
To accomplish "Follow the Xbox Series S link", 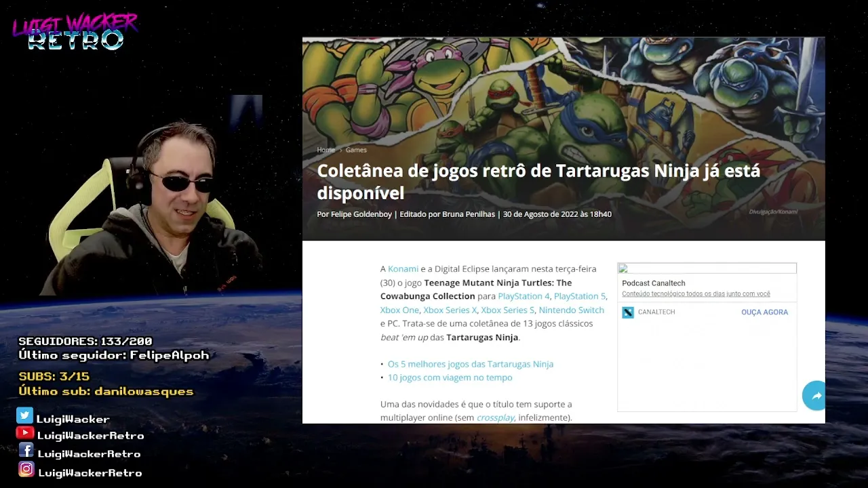I will tap(507, 310).
